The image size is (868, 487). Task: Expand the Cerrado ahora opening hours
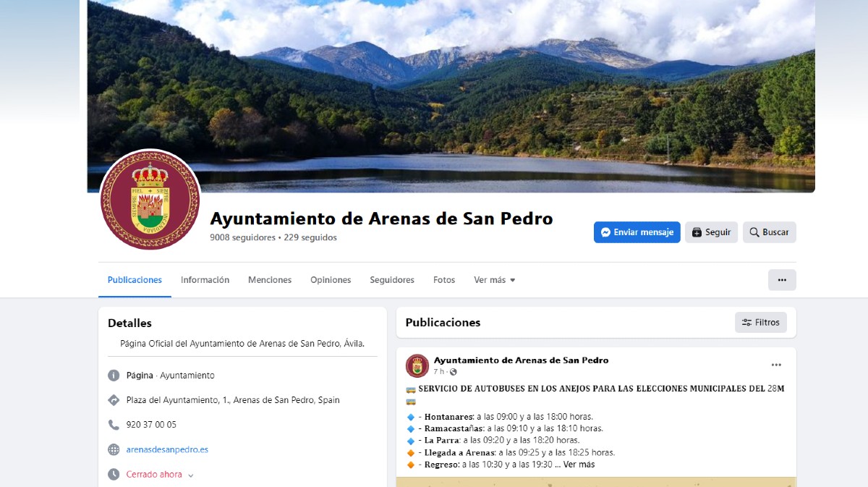click(x=160, y=475)
